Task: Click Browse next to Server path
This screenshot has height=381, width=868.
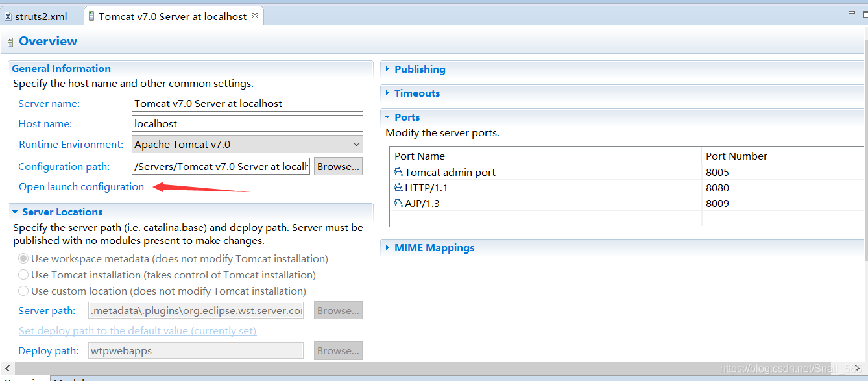Action: pos(338,310)
